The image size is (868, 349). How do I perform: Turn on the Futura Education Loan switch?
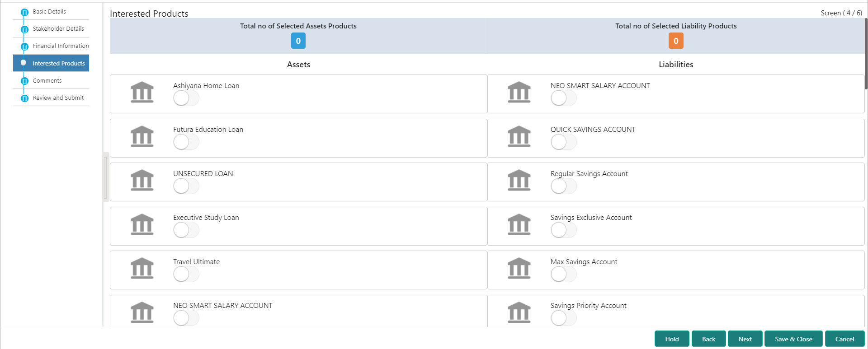(186, 142)
